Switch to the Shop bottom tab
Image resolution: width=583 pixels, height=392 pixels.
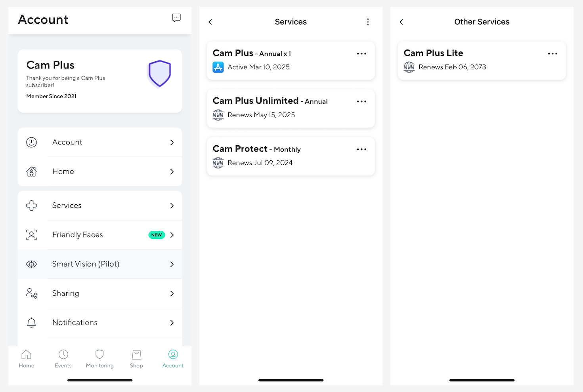[136, 359]
